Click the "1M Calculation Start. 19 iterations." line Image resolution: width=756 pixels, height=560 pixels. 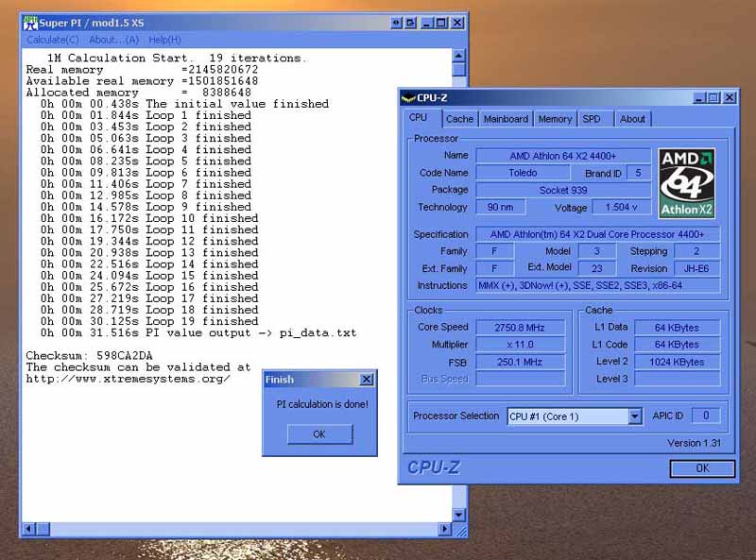[x=177, y=58]
